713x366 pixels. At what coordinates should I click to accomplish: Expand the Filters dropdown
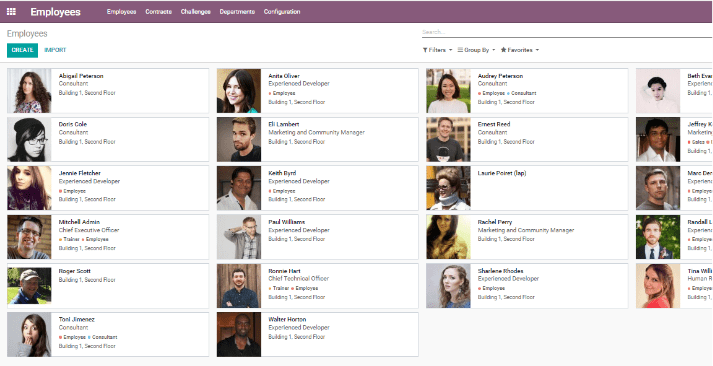437,50
